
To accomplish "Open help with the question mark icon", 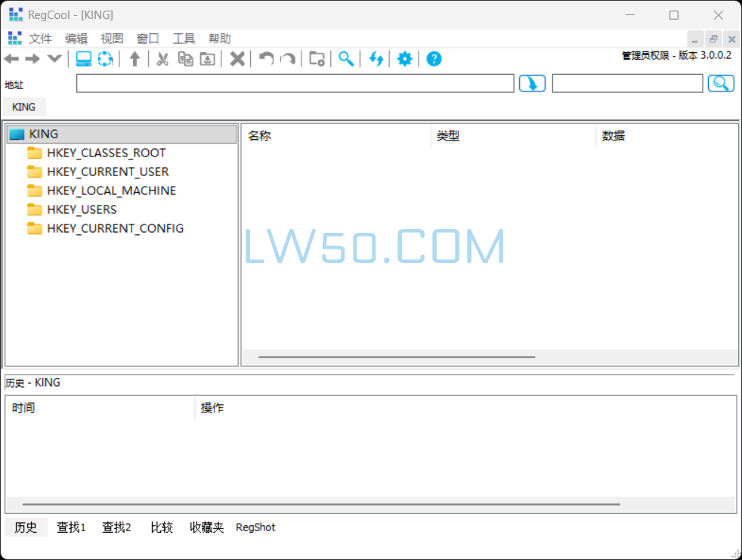I will click(x=433, y=58).
